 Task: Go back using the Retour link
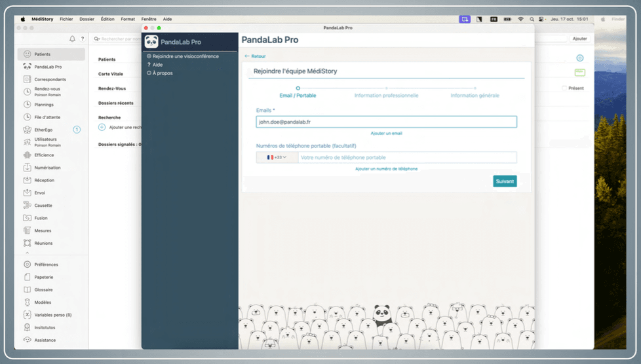(255, 56)
